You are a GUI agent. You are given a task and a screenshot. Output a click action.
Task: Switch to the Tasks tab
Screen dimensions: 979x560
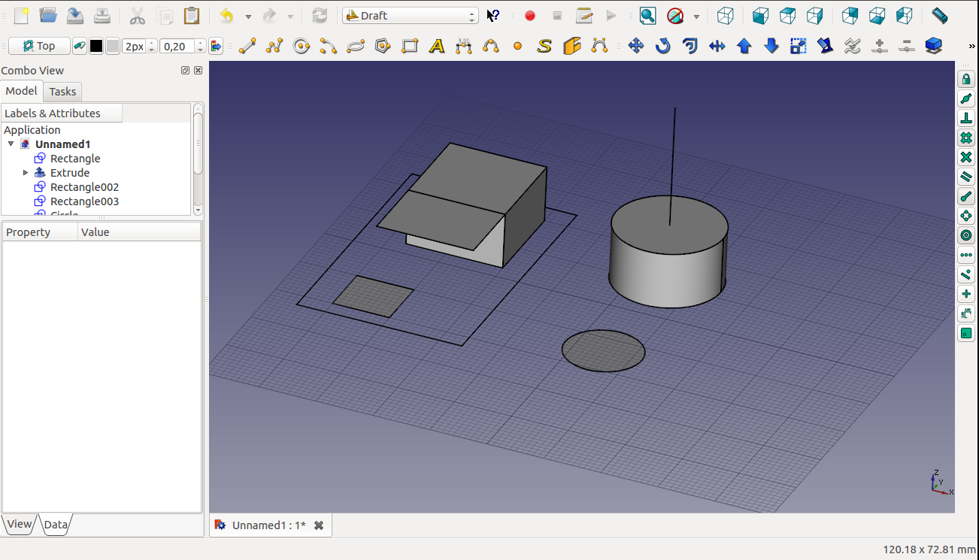coord(62,92)
